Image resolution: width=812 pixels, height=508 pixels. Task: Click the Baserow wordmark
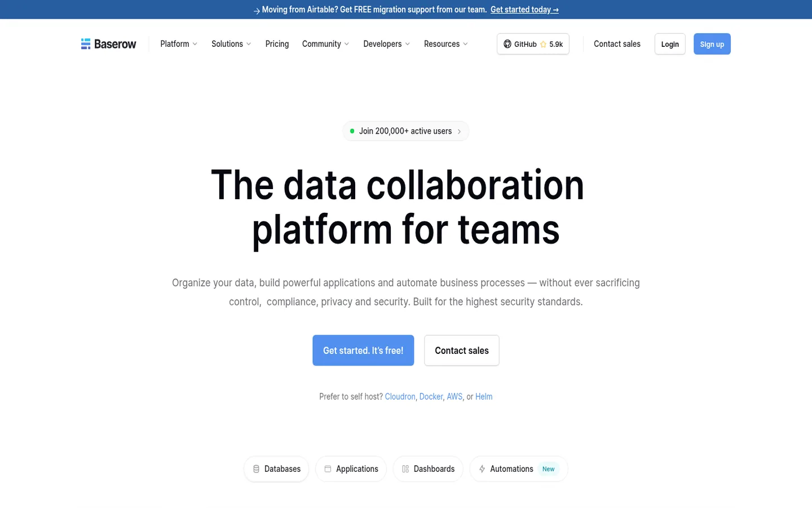point(115,44)
